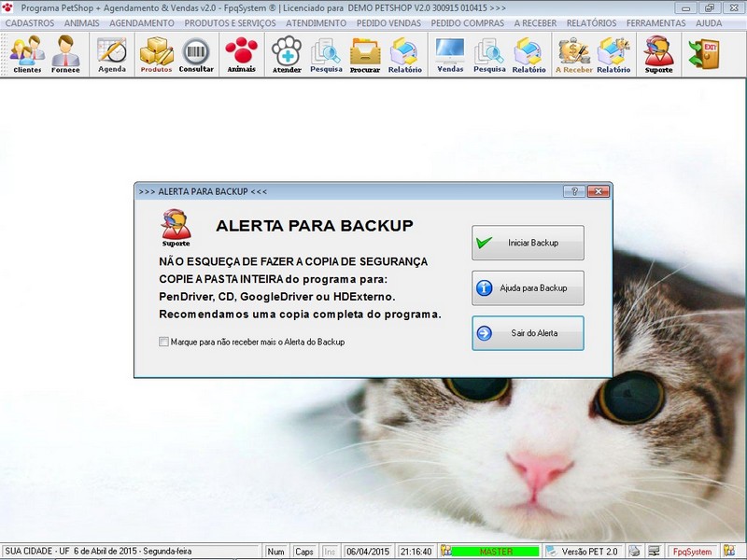747x560 pixels.
Task: Close the Alerta para Backup dialog
Action: (x=599, y=191)
